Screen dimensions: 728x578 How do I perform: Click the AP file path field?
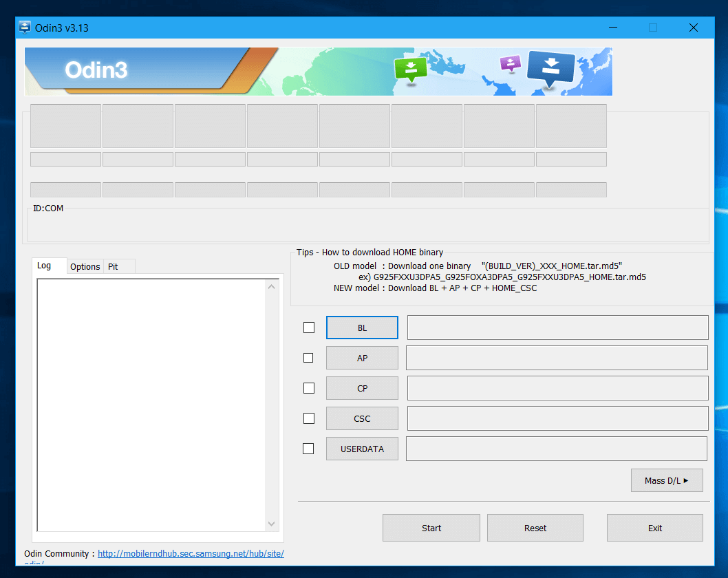click(557, 358)
